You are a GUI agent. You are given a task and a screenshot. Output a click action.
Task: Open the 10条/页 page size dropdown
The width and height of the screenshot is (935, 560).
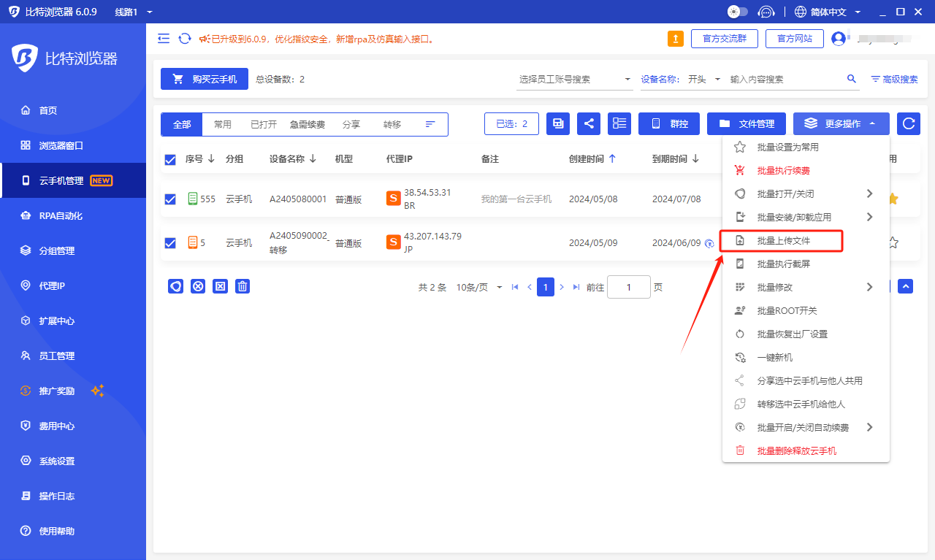click(479, 288)
